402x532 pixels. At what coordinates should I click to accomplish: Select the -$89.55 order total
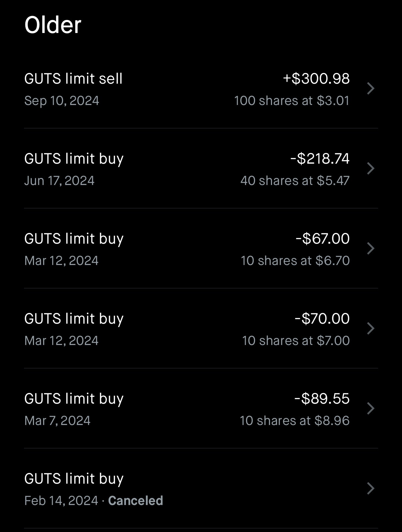[x=322, y=399]
